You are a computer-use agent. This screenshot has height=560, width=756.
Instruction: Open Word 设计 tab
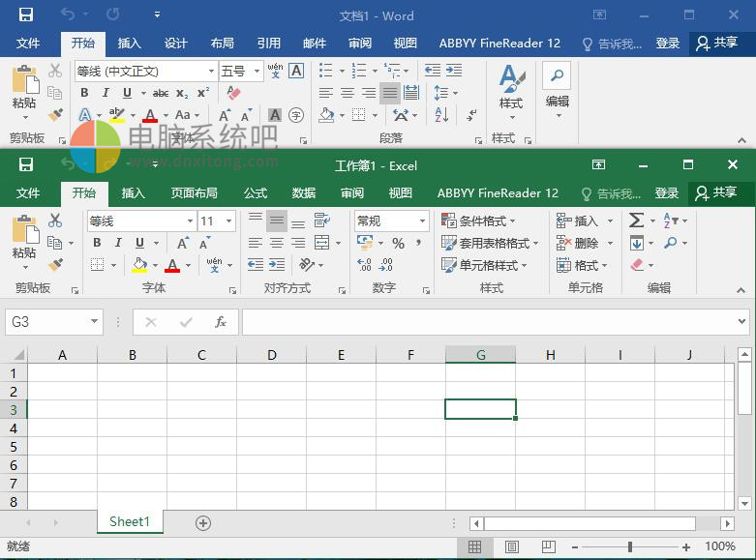[x=175, y=44]
